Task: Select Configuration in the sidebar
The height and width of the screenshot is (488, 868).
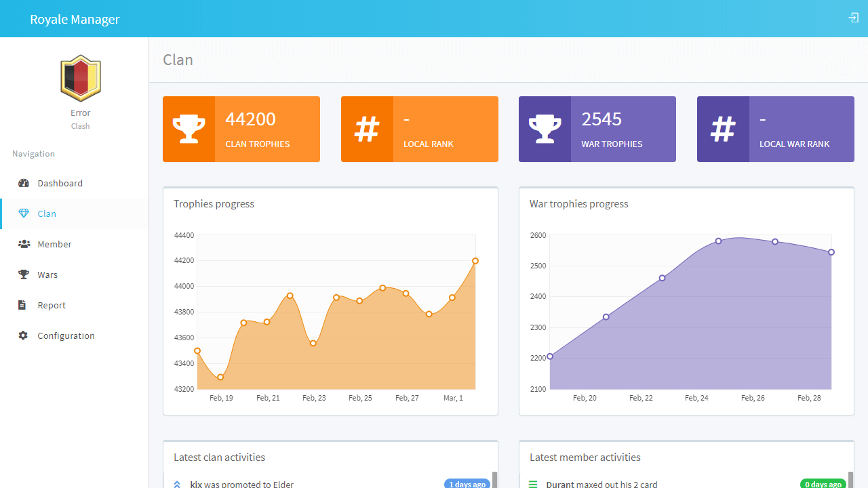Action: coord(66,335)
